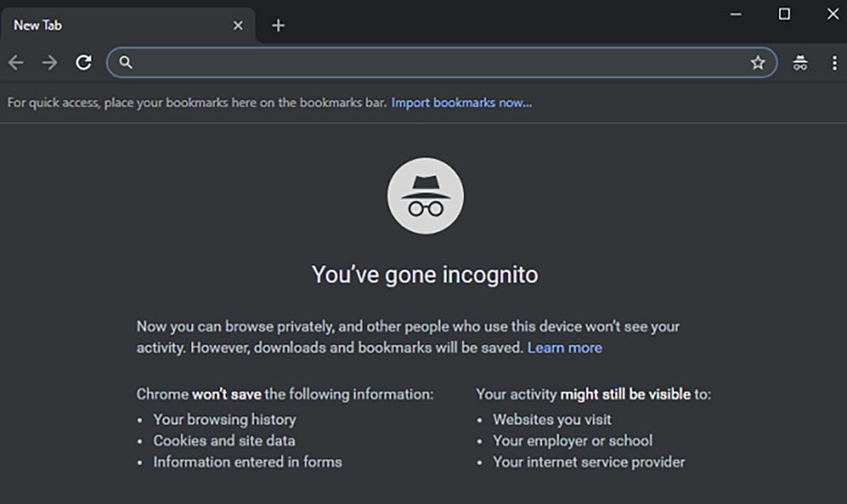Click the large incognito hat logo

point(425,196)
